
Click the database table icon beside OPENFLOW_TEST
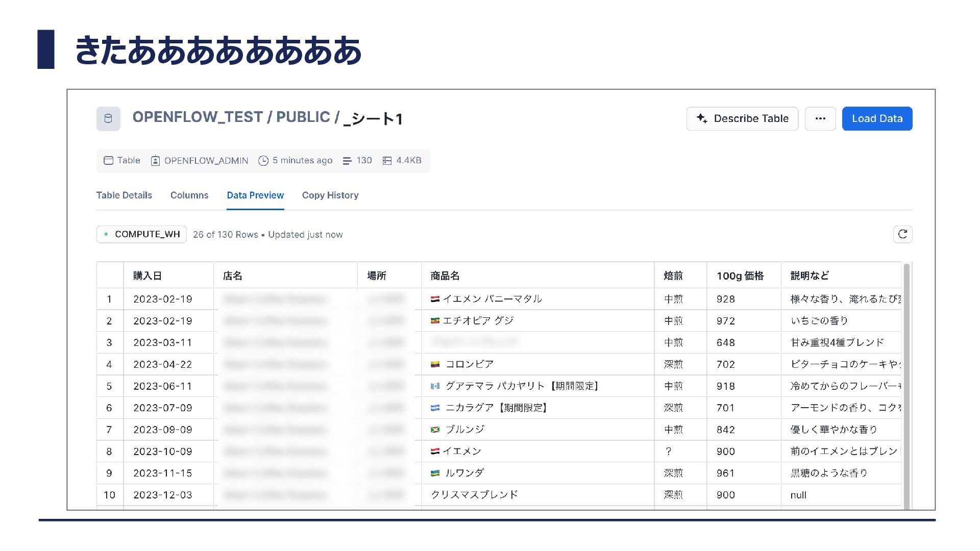108,119
